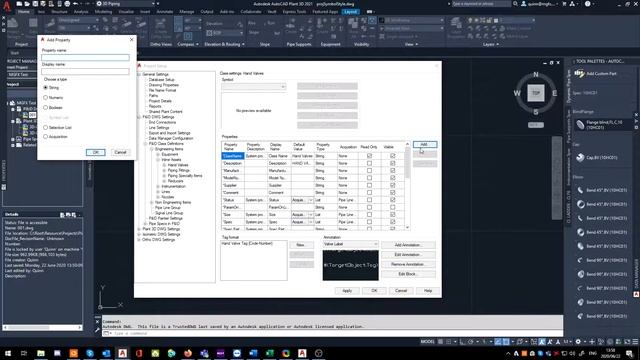Toggle Visible checkbox for the ClassName row
This screenshot has width=640, height=360.
pos(393,156)
